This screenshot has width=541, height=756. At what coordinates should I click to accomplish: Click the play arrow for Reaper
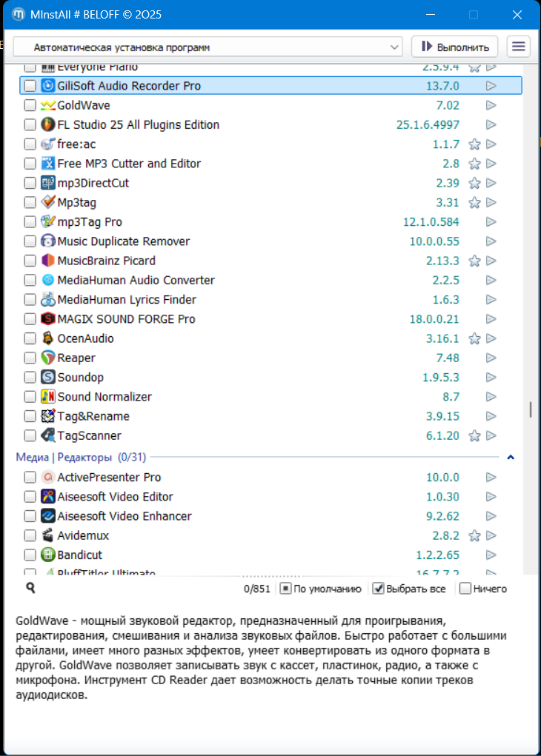coord(491,358)
